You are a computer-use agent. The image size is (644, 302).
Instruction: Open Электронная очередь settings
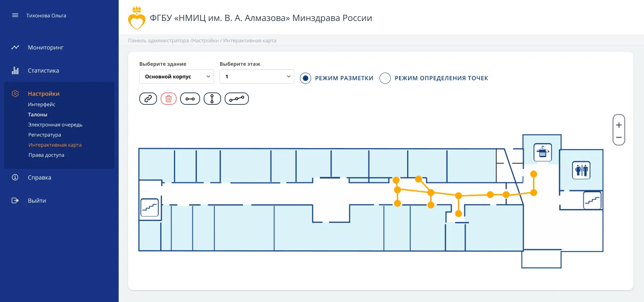(55, 125)
